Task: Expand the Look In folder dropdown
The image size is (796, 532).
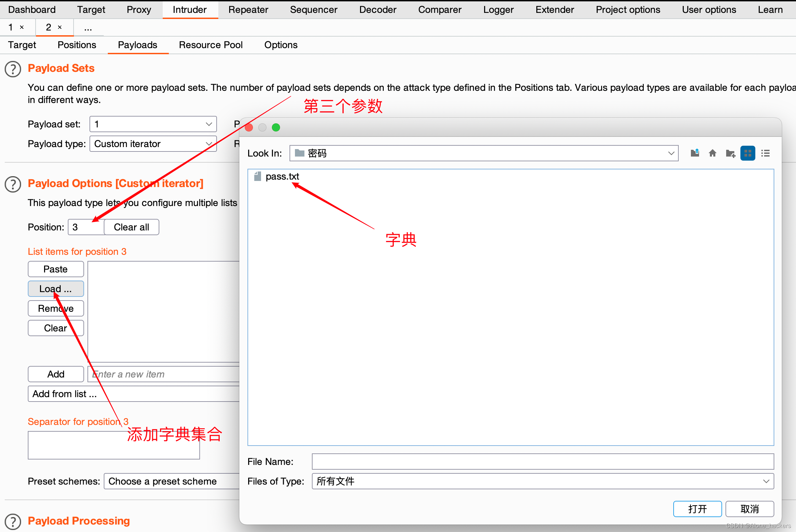Action: tap(671, 154)
